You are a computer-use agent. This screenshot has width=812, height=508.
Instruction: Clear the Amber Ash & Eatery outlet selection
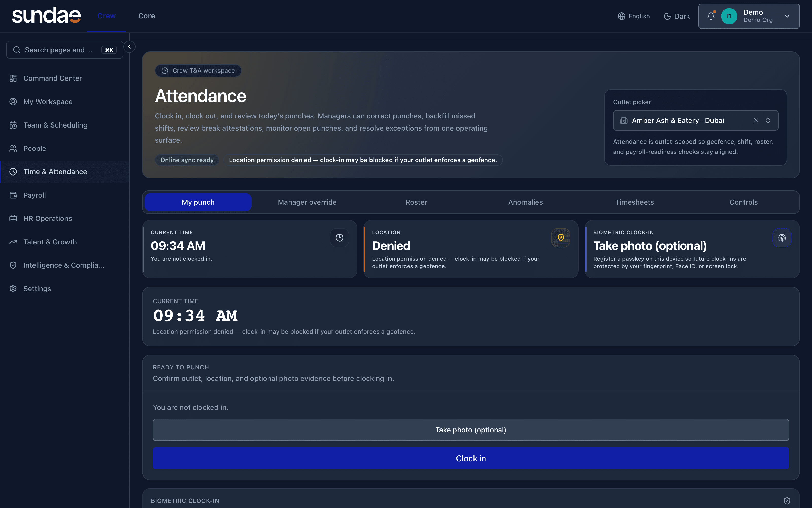click(x=756, y=120)
